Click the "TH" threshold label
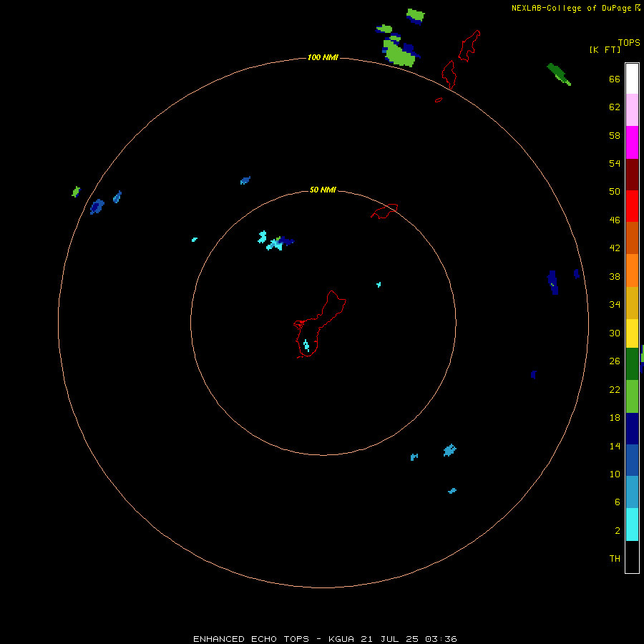Image resolution: width=644 pixels, height=644 pixels. (x=615, y=559)
